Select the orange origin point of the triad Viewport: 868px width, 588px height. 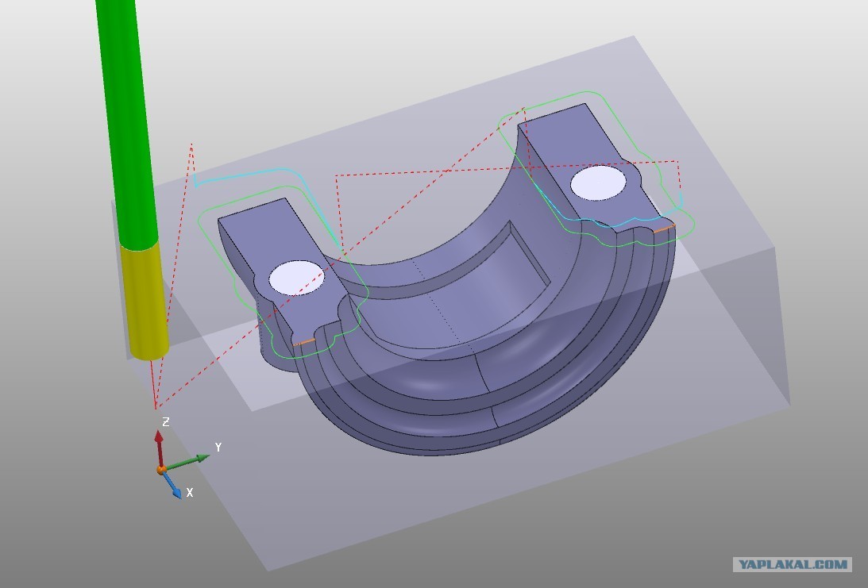pos(161,470)
